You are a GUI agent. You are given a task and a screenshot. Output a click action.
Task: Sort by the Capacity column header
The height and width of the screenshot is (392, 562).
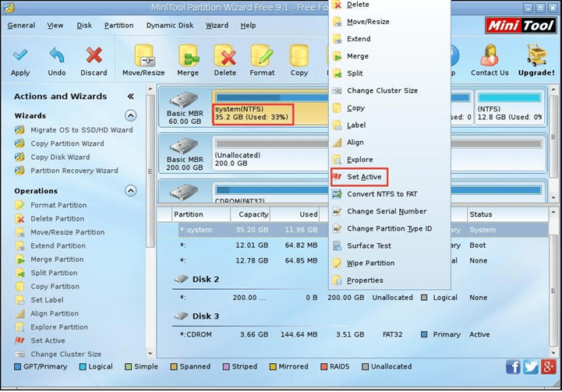[250, 214]
